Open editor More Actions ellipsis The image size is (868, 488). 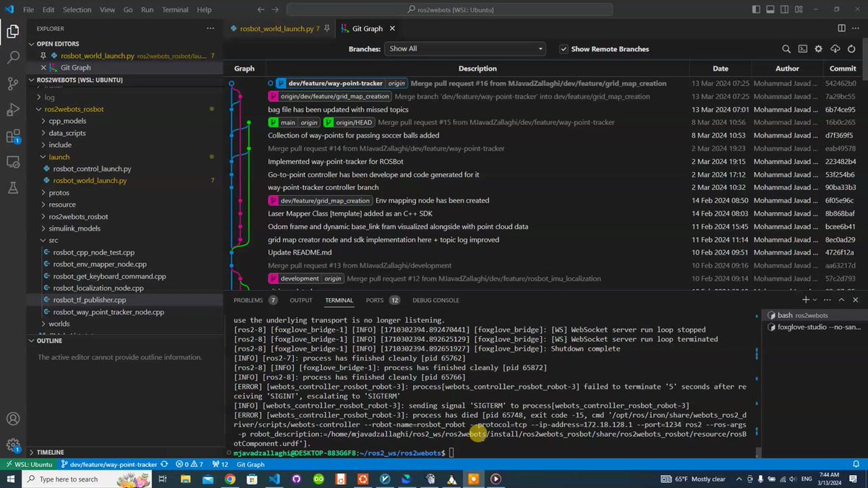[855, 28]
